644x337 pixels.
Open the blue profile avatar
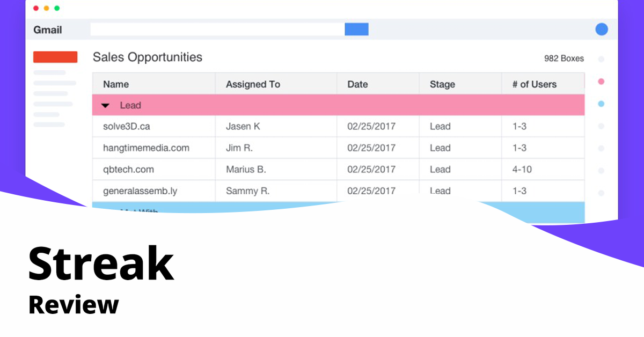click(602, 30)
